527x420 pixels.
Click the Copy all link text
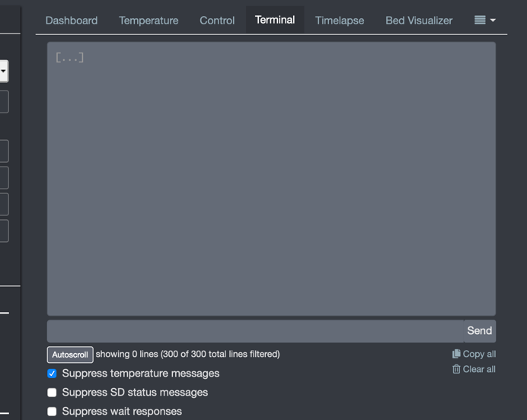[479, 354]
